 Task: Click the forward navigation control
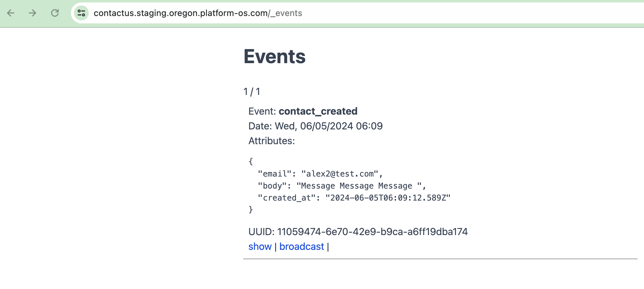coord(32,13)
